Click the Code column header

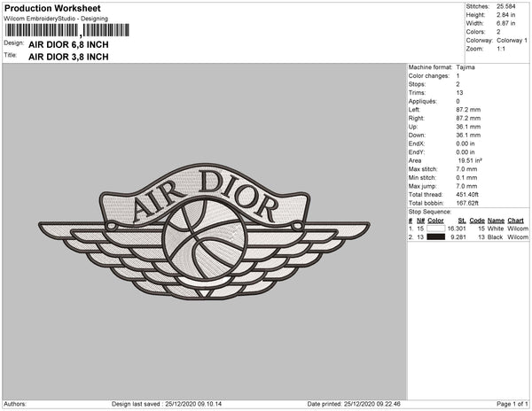(477, 221)
